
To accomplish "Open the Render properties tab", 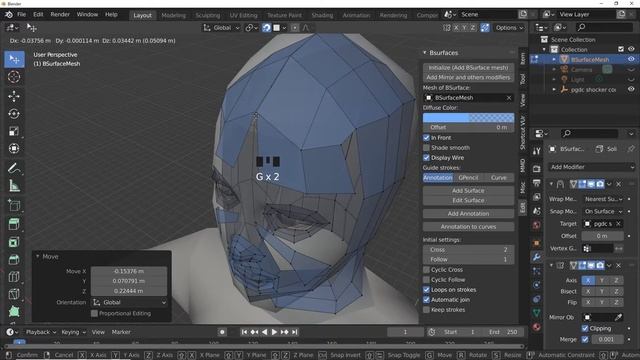I will point(536,169).
